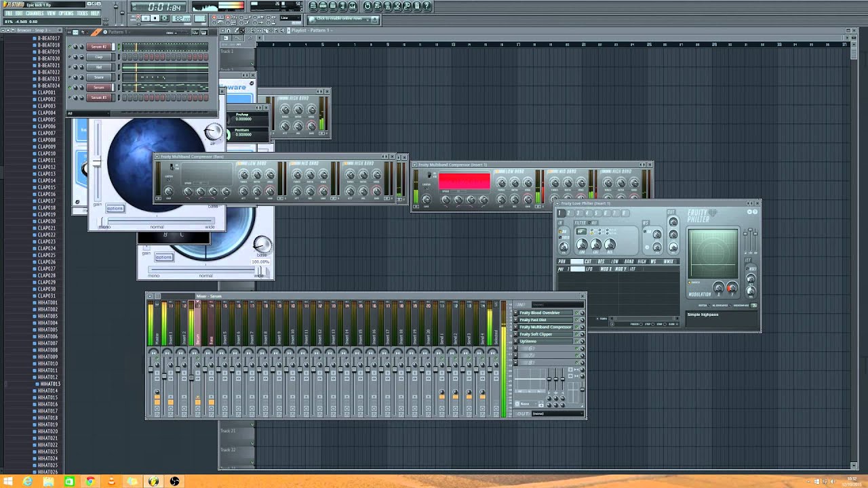This screenshot has width=868, height=488.
Task: Open Google Chrome from the taskbar
Action: (90, 481)
